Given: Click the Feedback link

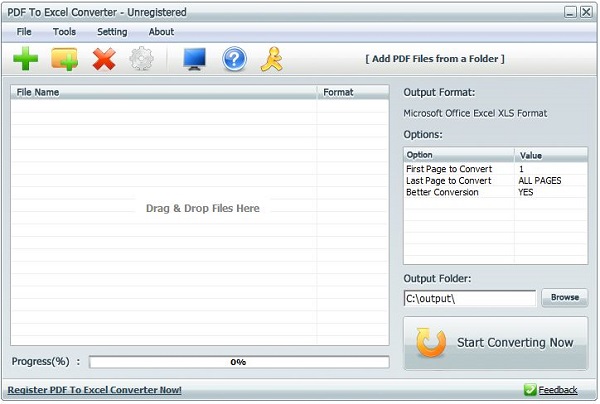Looking at the screenshot, I should coord(558,390).
